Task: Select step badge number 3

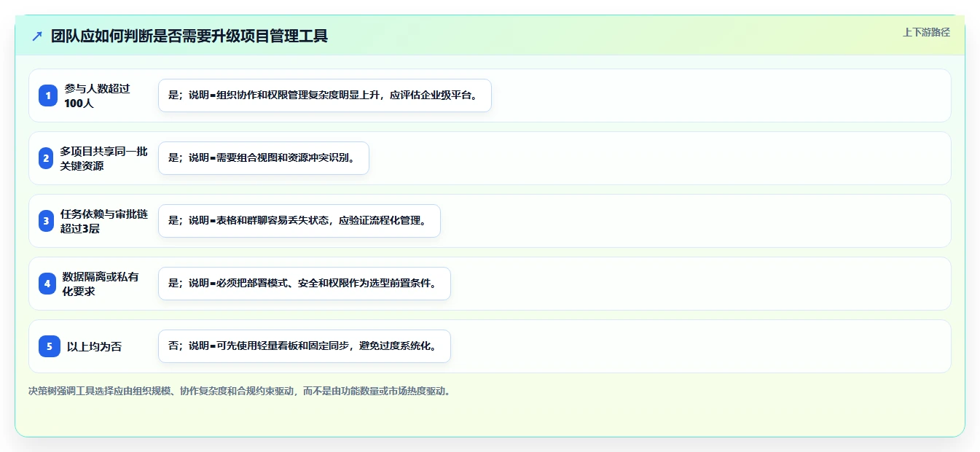Action: [x=46, y=221]
